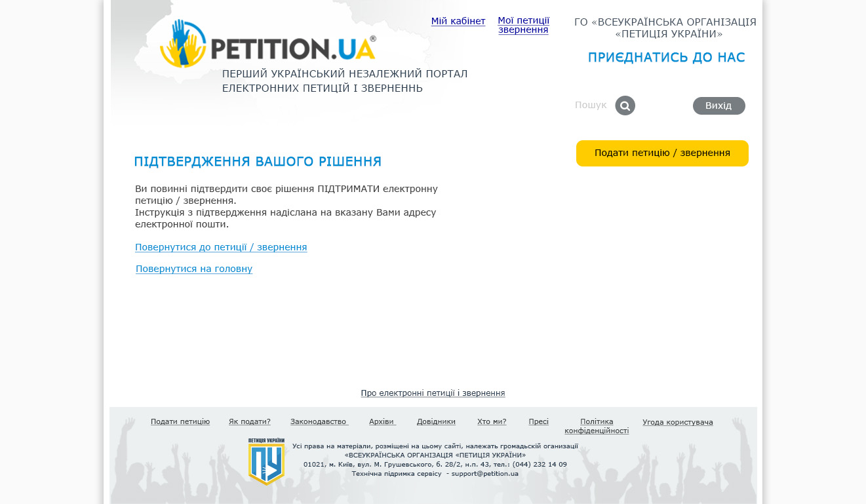Open Угода користувача footer link
866x504 pixels.
coord(678,422)
